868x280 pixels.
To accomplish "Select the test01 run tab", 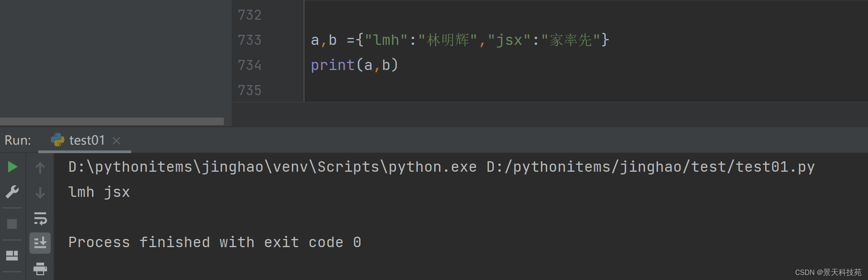I will 87,140.
